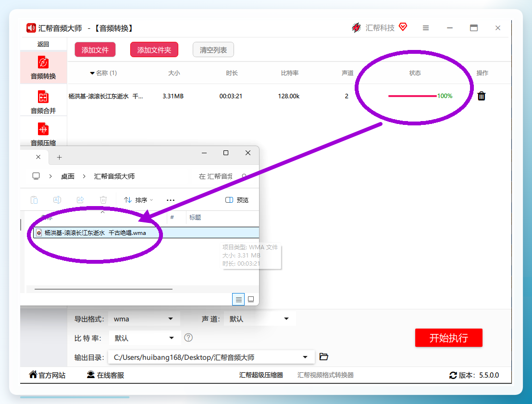This screenshot has height=404, width=532.
Task: Click the 00:03:21 duration value
Action: point(231,96)
